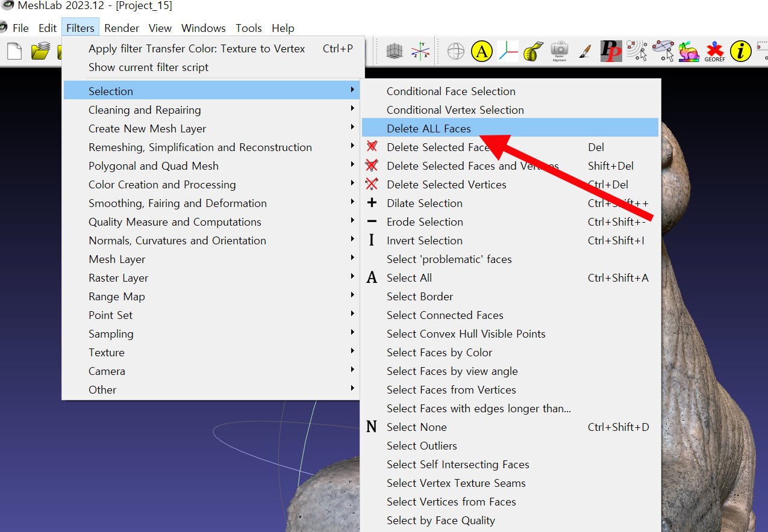Open the Windows menu
Screen dimensions: 768x532
point(204,28)
